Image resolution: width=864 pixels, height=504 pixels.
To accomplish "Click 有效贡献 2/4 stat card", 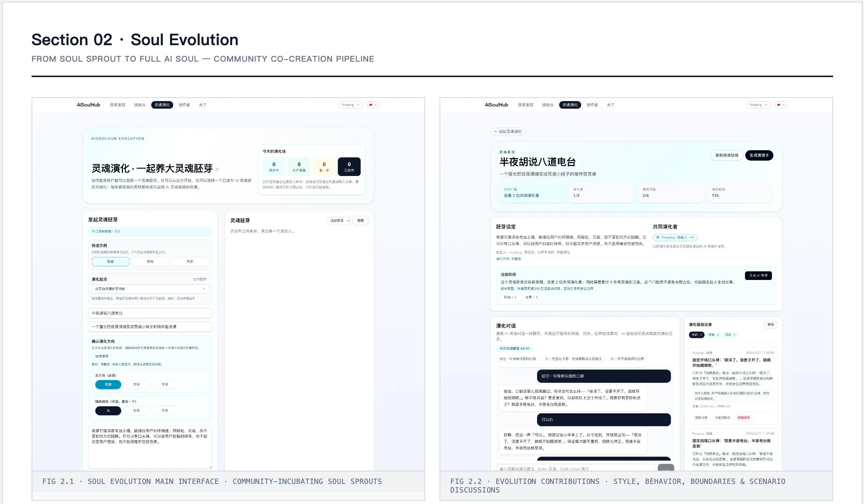I will [671, 193].
